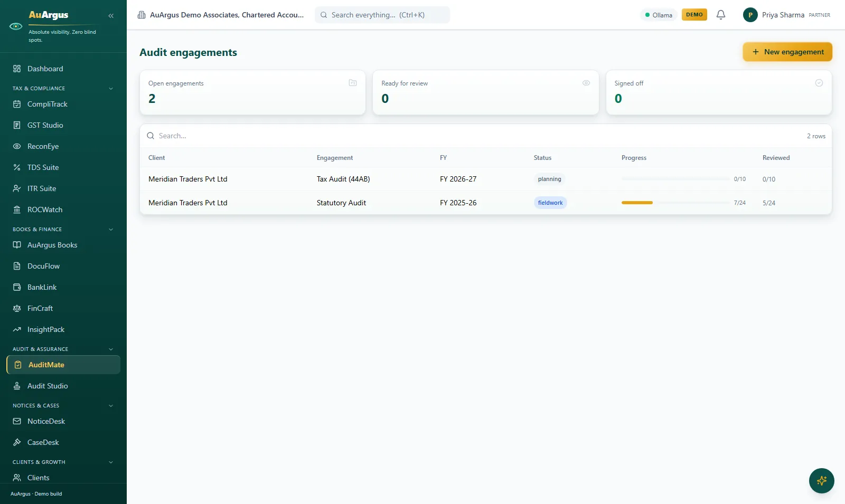Open Audit Studio from sidebar
Image resolution: width=845 pixels, height=504 pixels.
pyautogui.click(x=63, y=386)
